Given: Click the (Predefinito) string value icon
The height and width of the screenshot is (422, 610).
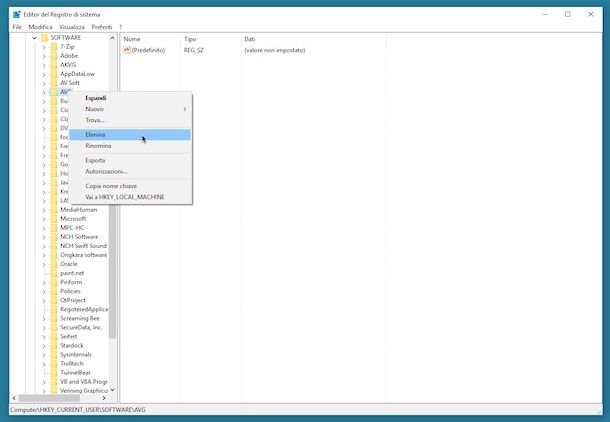Looking at the screenshot, I should [126, 50].
